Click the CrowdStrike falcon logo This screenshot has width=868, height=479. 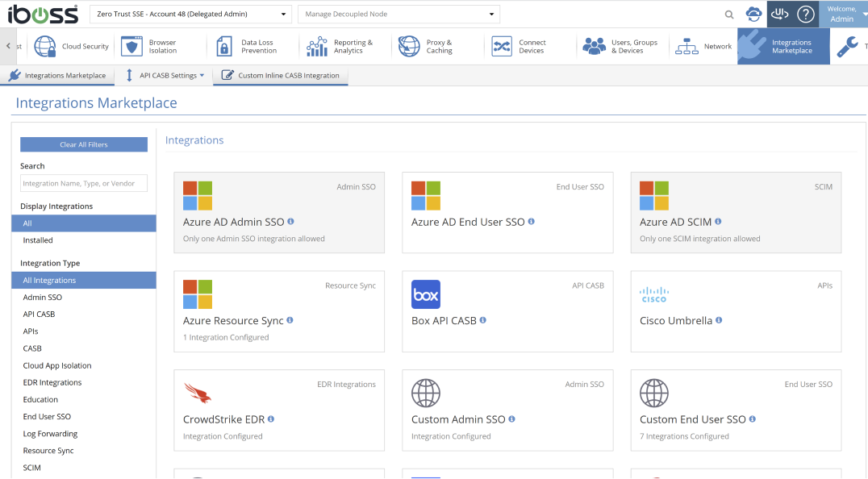pyautogui.click(x=198, y=394)
